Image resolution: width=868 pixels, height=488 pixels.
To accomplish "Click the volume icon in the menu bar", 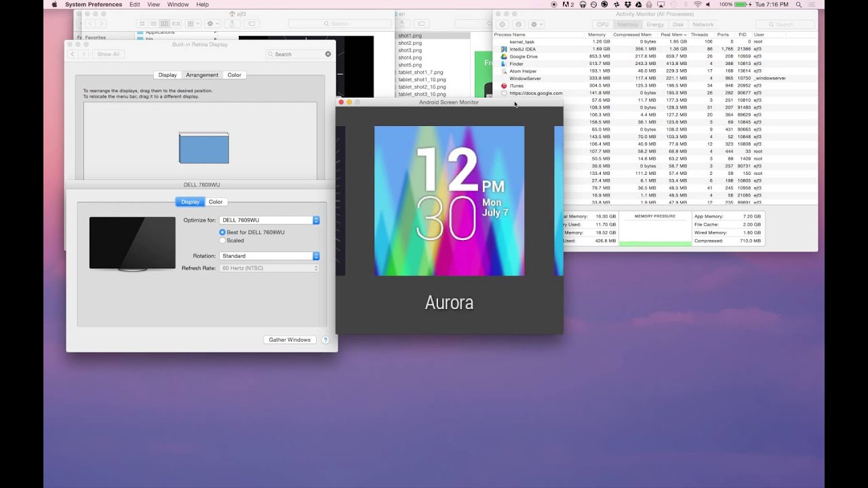I will (709, 4).
